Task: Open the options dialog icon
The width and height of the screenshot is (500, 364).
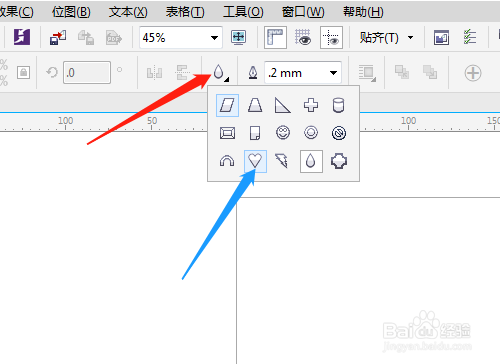Action: (x=441, y=37)
